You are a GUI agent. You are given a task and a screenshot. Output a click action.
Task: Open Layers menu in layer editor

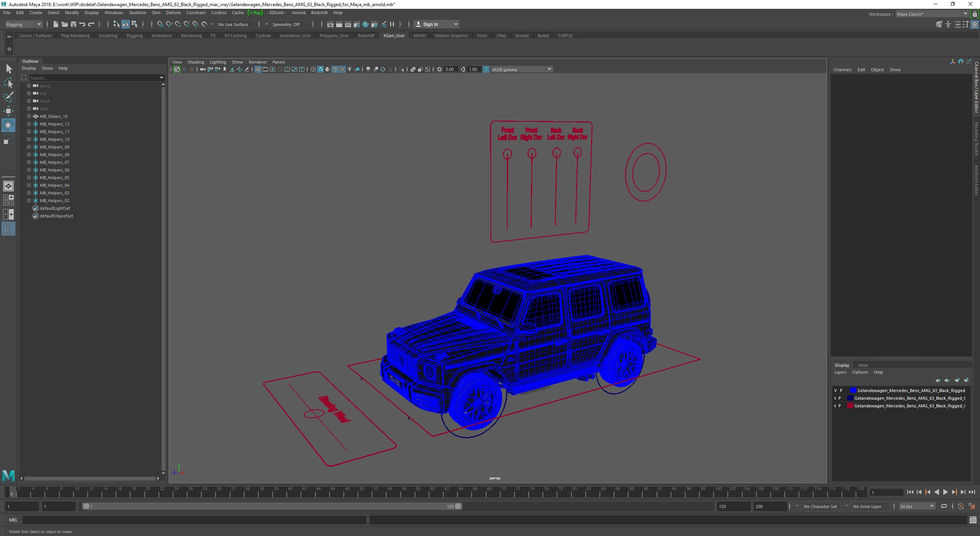840,372
